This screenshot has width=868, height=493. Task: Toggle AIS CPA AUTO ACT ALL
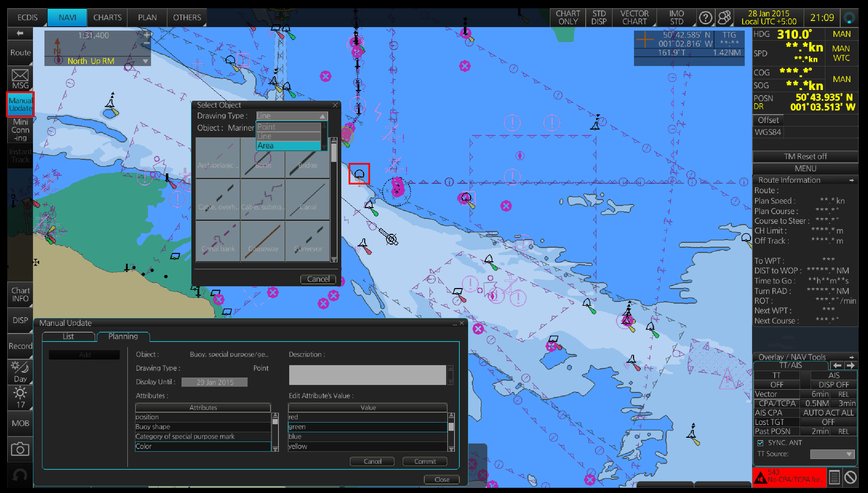click(828, 413)
